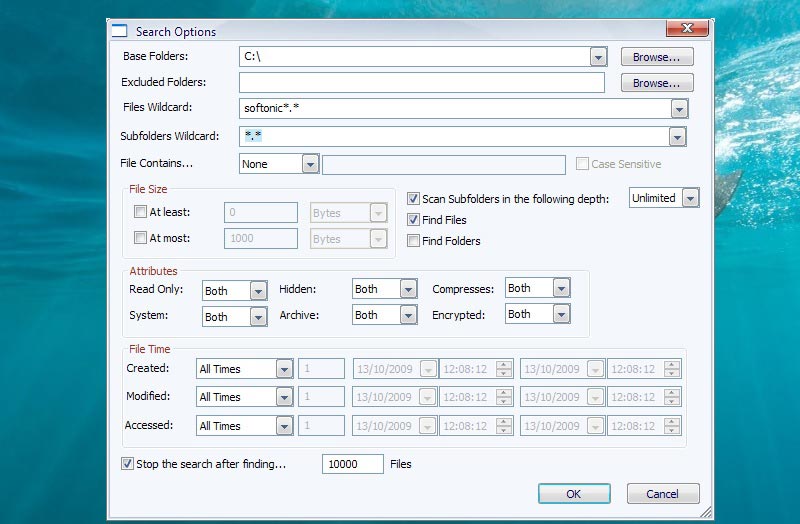Screen dimensions: 800x524
Task: Browse for Excluded Folders
Action: [656, 83]
